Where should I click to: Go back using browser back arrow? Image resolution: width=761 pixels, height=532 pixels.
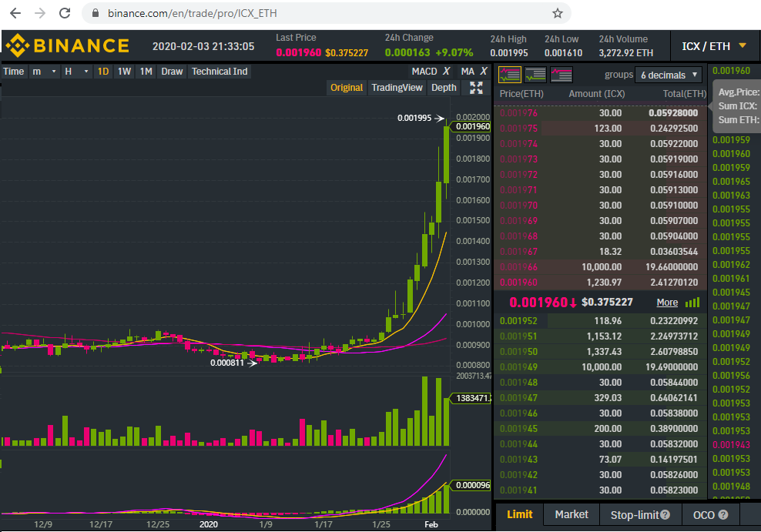[15, 13]
